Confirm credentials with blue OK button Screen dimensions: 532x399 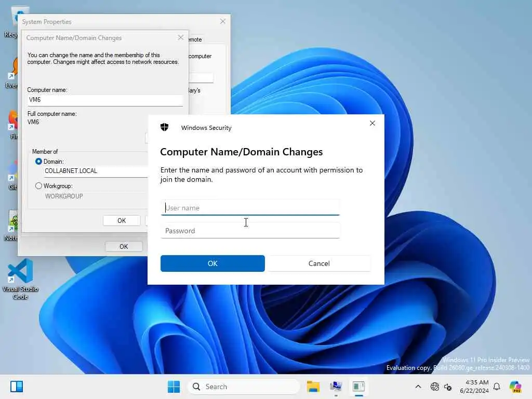click(212, 263)
